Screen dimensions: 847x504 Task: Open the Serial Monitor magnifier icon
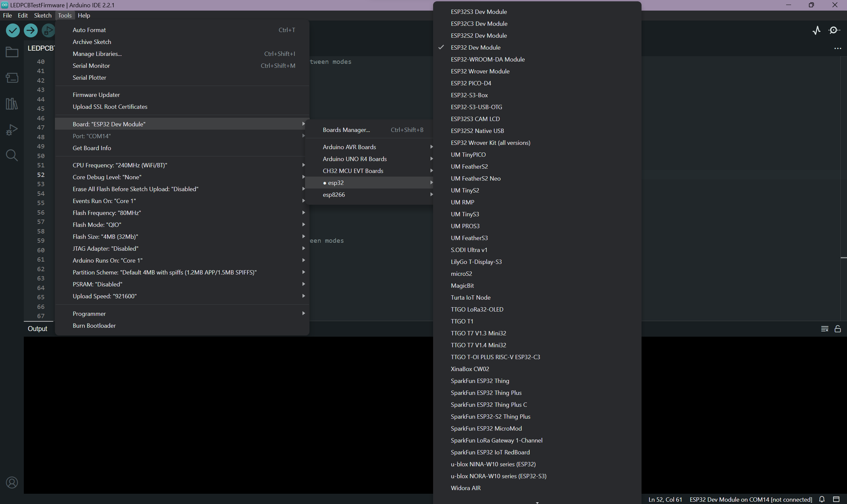point(834,30)
